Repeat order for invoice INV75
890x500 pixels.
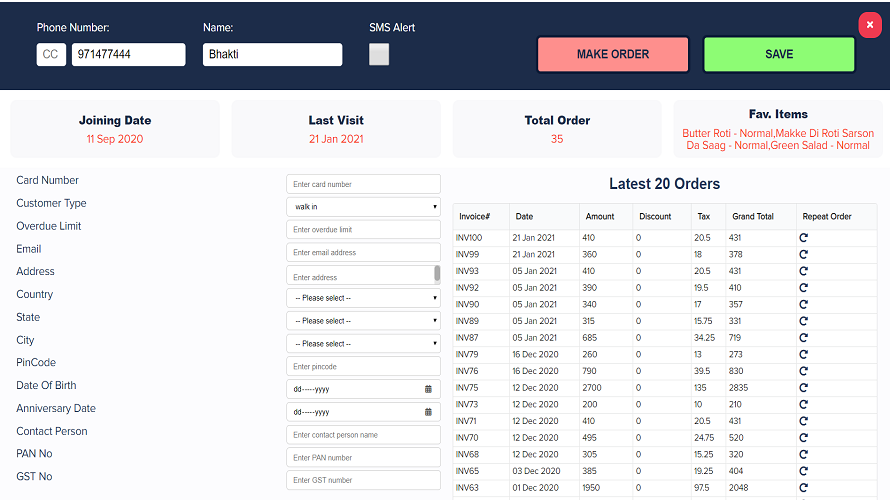point(803,388)
